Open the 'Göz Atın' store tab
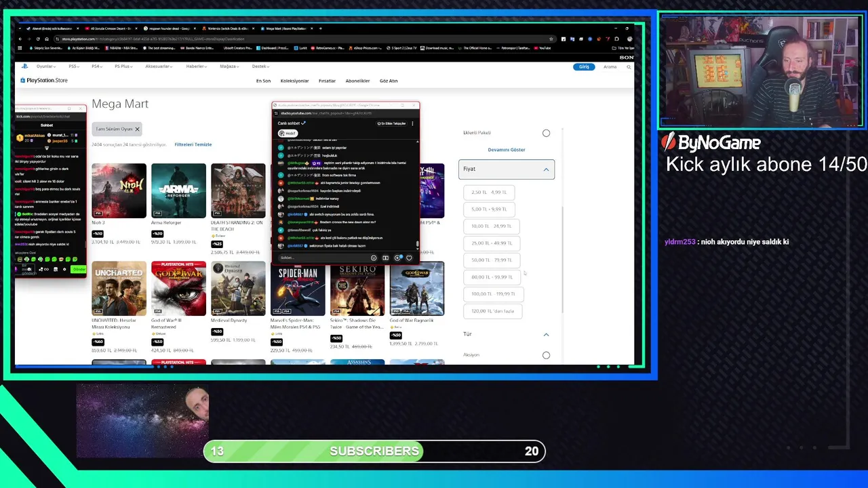The width and height of the screenshot is (868, 488). coord(389,81)
